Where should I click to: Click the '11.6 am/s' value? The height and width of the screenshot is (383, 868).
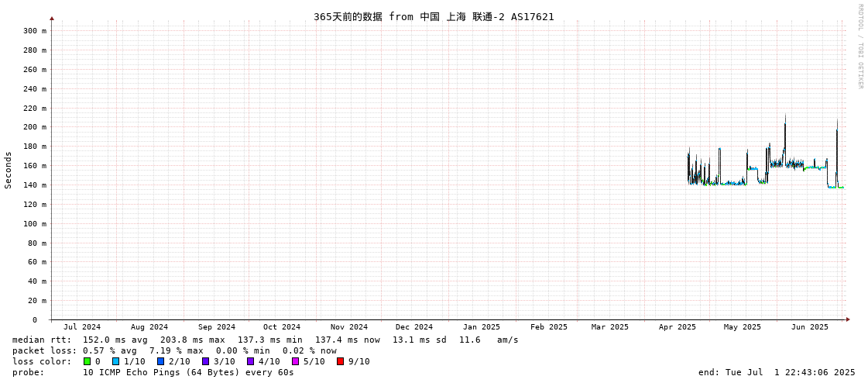[x=489, y=340]
